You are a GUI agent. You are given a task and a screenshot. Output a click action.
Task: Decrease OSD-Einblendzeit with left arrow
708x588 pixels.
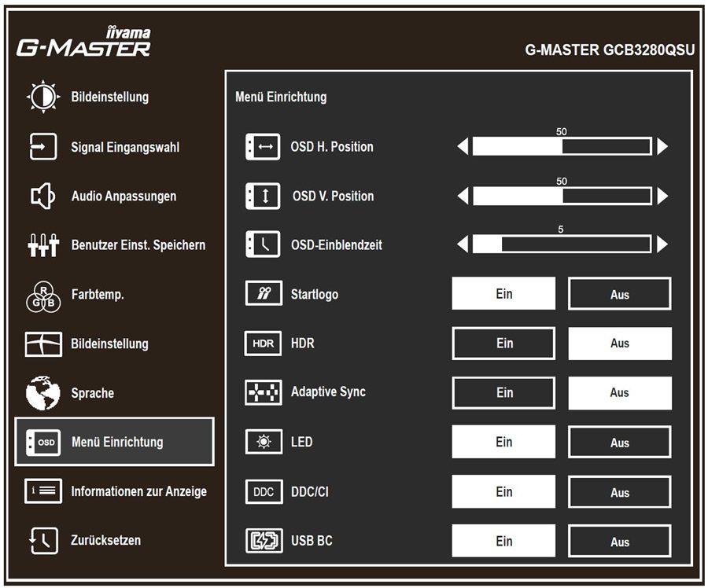coord(463,244)
